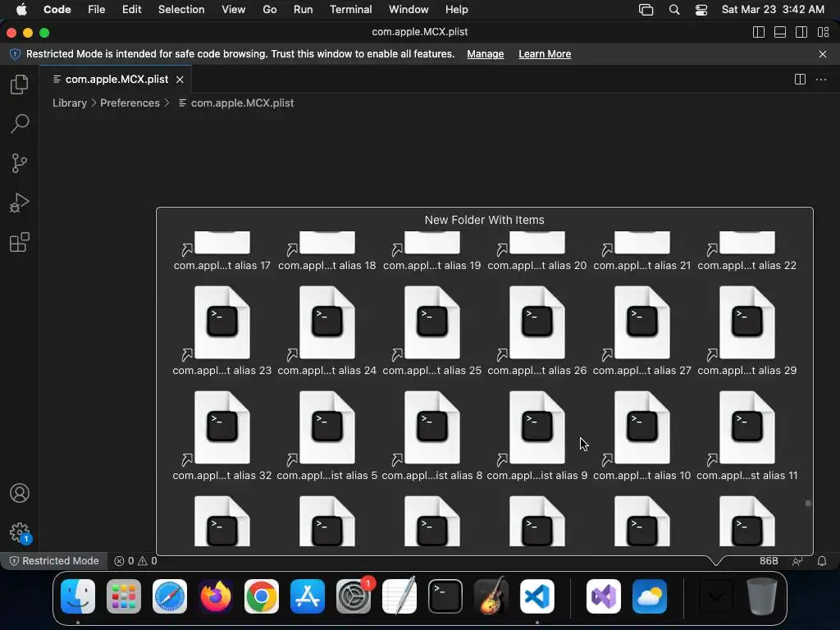The height and width of the screenshot is (630, 840).
Task: Click the Manage link in Restricted Mode banner
Action: point(486,54)
